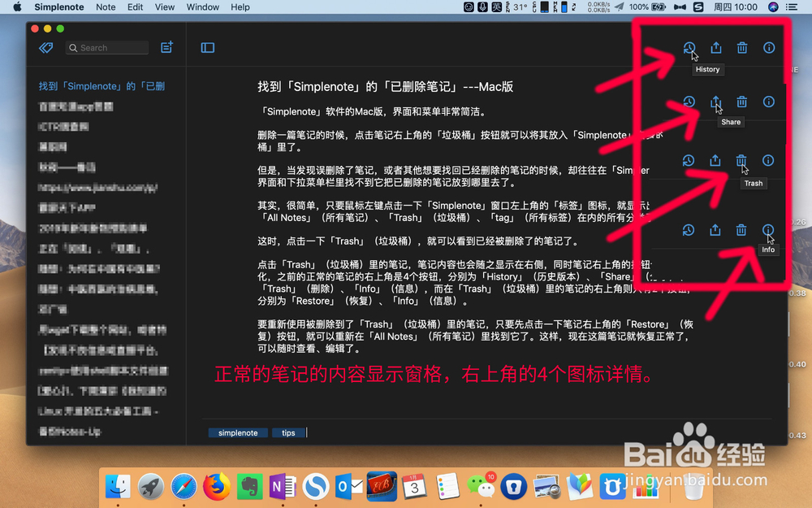Click Share icon in top toolbar row
The width and height of the screenshot is (812, 508).
(x=715, y=48)
